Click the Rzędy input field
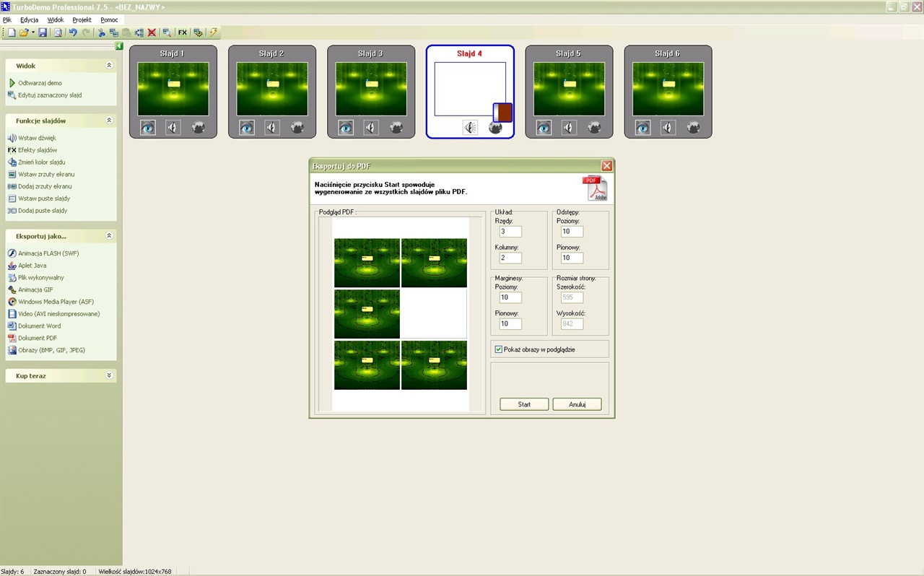Screen dimensions: 924x576 (x=510, y=232)
